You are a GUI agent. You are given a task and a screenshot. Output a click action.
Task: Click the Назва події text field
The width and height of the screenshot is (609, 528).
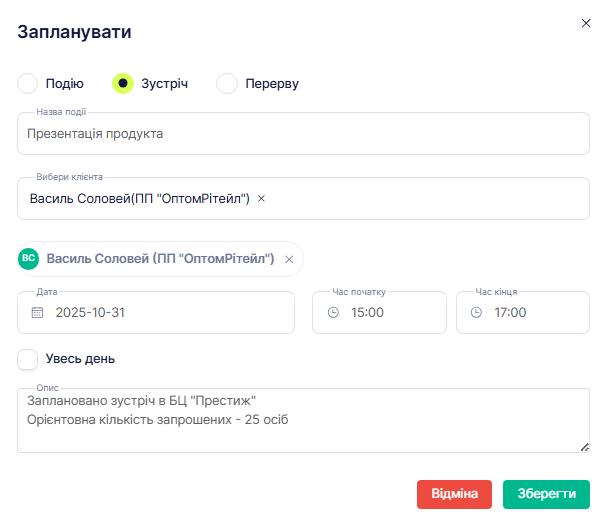303,133
